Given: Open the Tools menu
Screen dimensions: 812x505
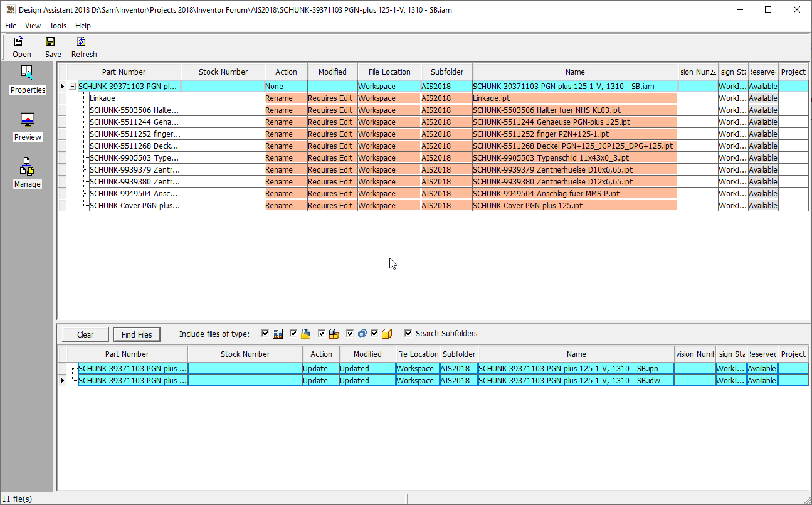Looking at the screenshot, I should click(x=58, y=26).
